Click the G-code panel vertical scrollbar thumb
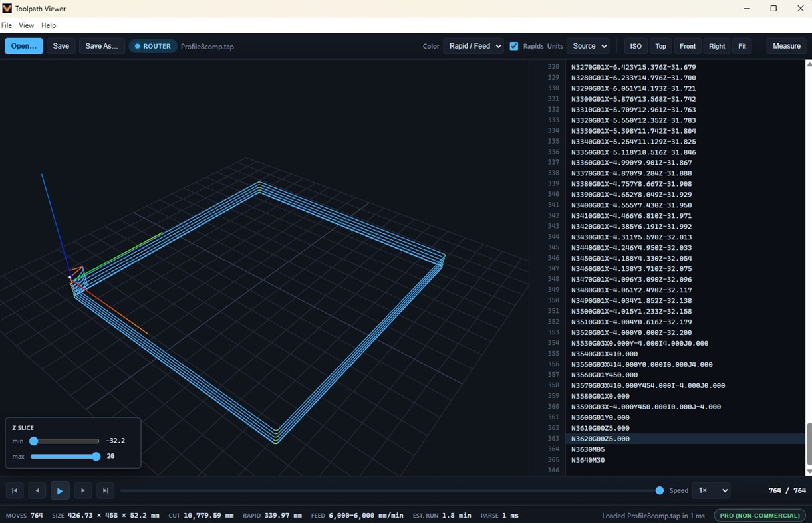 click(x=809, y=443)
